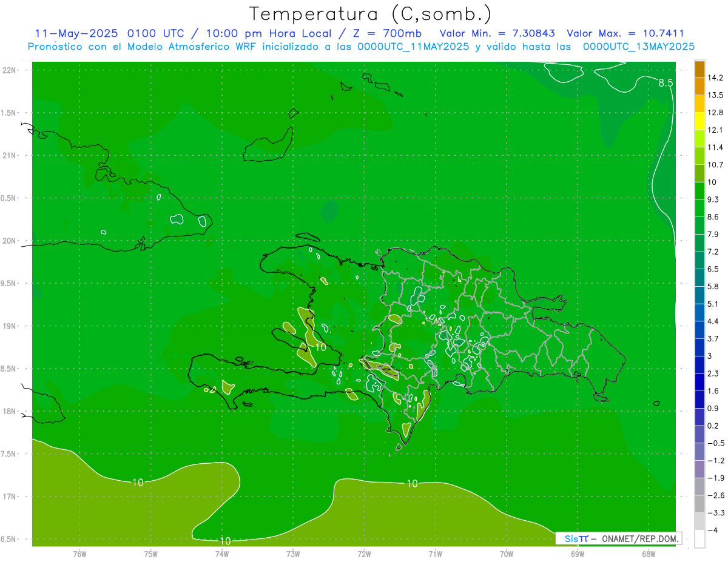Click the "17N" latitude axis label

point(10,497)
